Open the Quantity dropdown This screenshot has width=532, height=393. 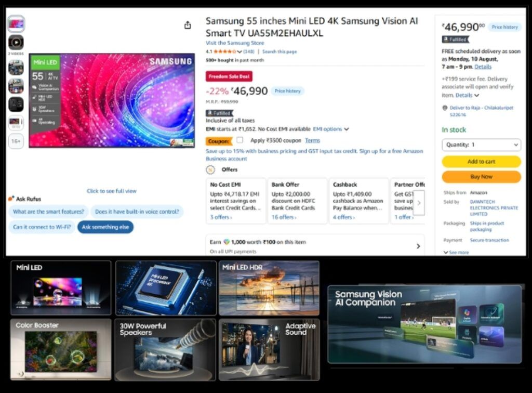point(481,145)
